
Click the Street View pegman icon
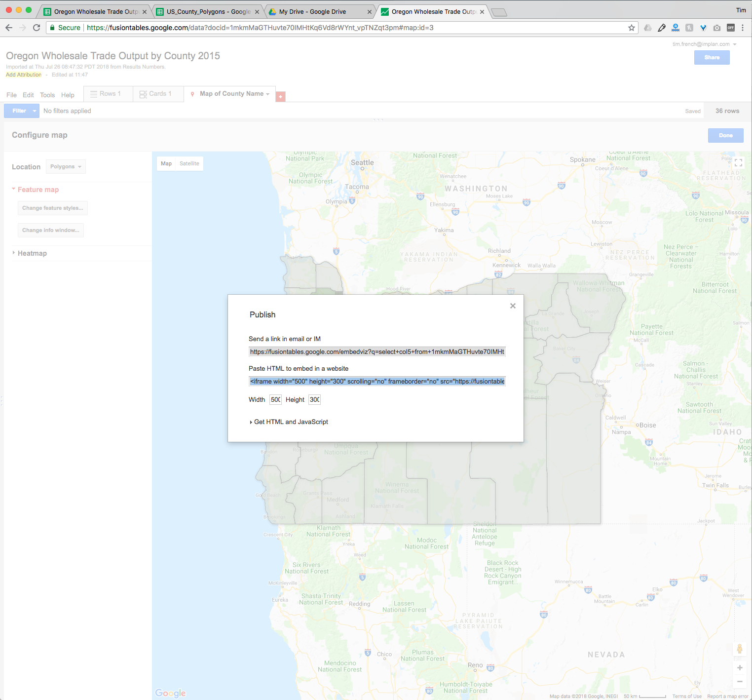740,649
